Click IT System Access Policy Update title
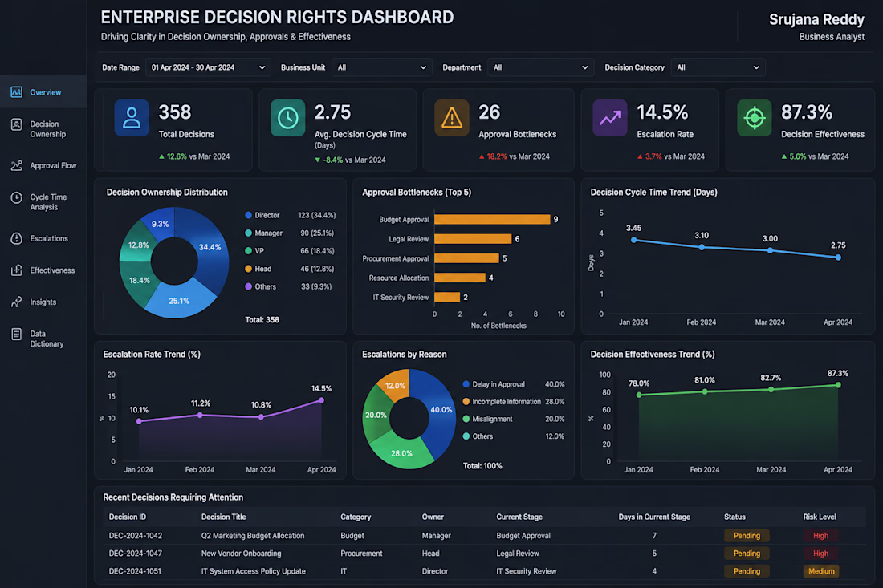 click(x=254, y=571)
